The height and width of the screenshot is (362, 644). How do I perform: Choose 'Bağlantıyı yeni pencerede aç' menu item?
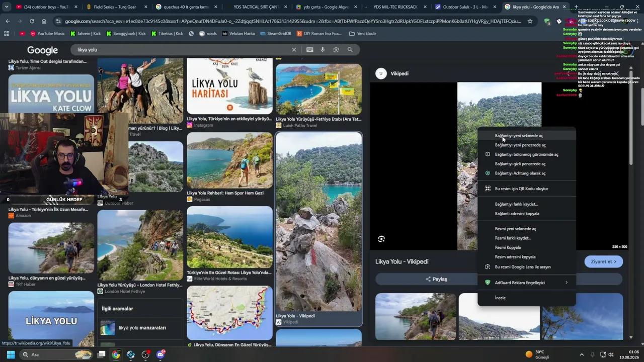coord(527,145)
